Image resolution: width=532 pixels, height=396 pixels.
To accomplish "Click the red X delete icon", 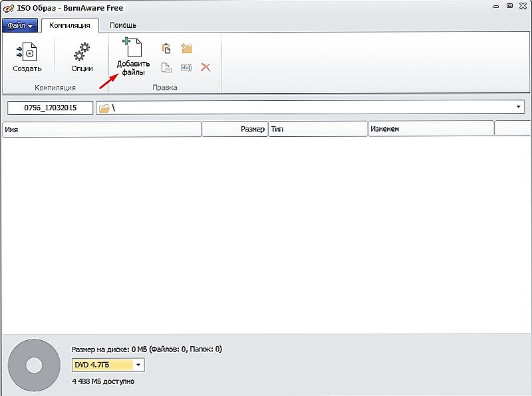I will 205,67.
